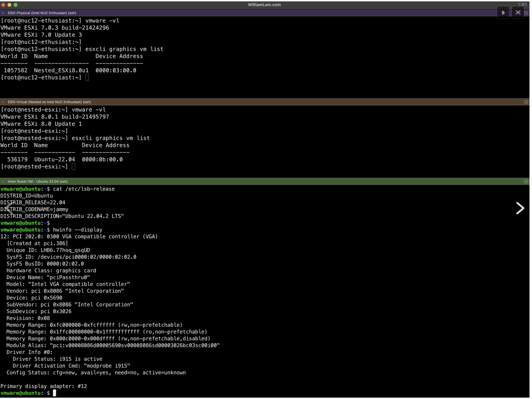
Task: Click the Model 'Intel VGA compatible controller' line
Action: 68,285
